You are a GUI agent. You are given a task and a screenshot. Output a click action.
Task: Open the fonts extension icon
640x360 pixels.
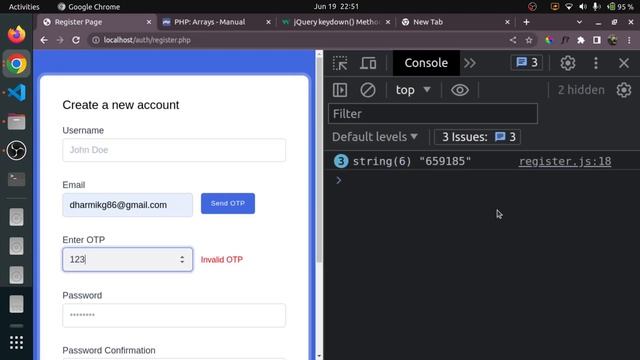565,40
